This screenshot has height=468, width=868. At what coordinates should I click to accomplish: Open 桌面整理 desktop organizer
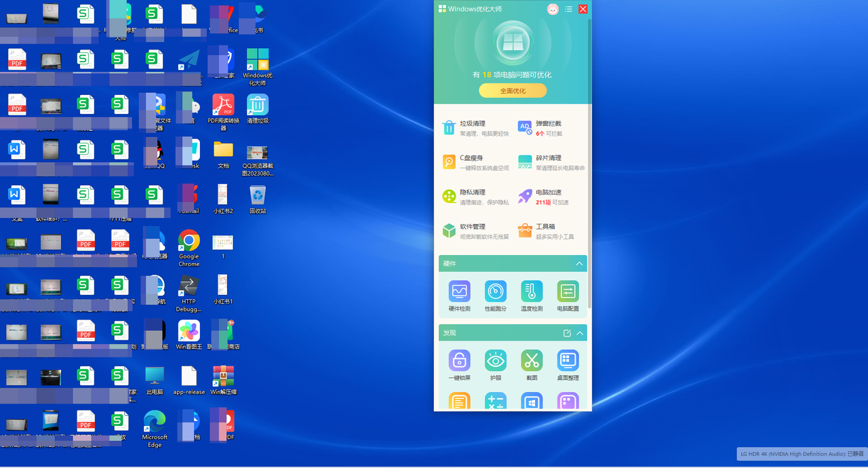click(568, 366)
